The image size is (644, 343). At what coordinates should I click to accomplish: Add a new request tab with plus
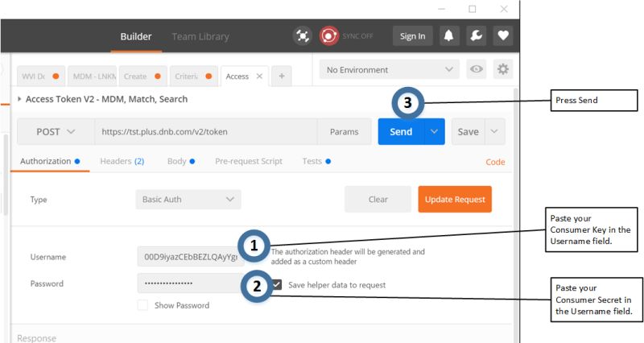282,76
